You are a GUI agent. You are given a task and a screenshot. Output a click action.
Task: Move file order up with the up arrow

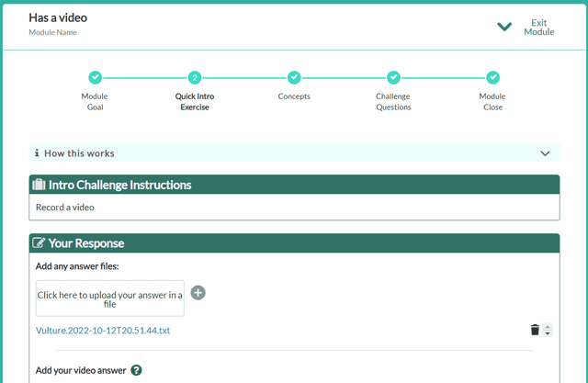[548, 327]
